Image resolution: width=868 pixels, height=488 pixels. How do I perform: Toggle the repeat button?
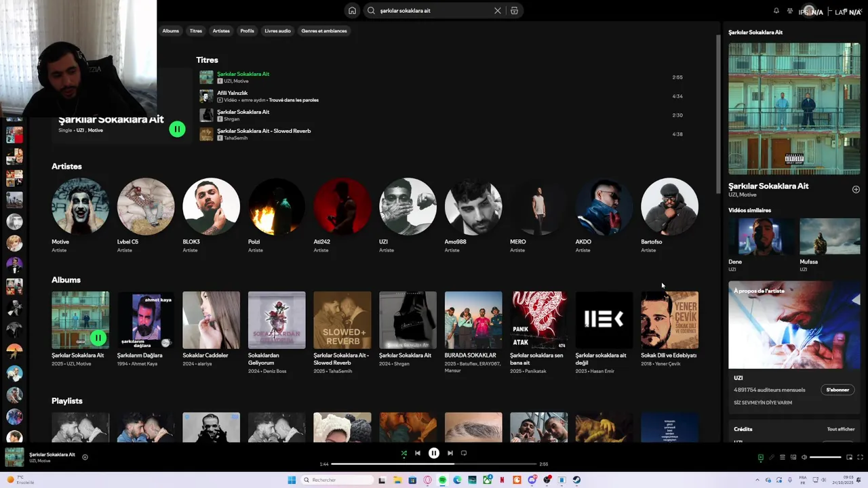pos(464,453)
